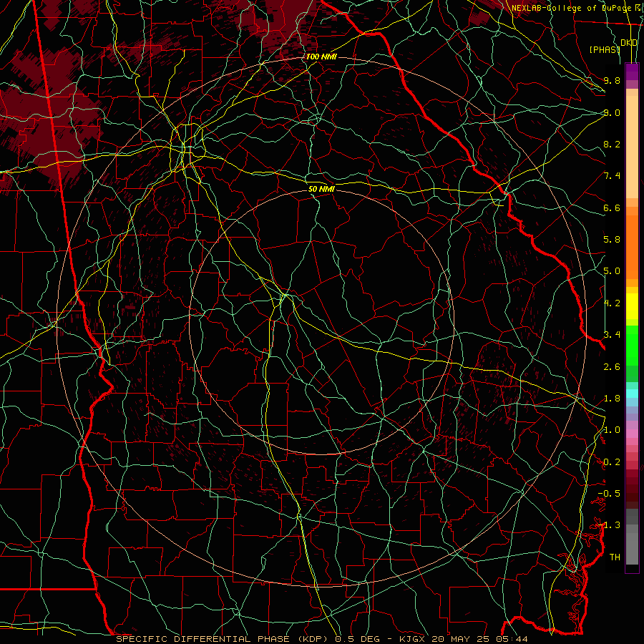Click the "DKD" legend heading

[629, 43]
